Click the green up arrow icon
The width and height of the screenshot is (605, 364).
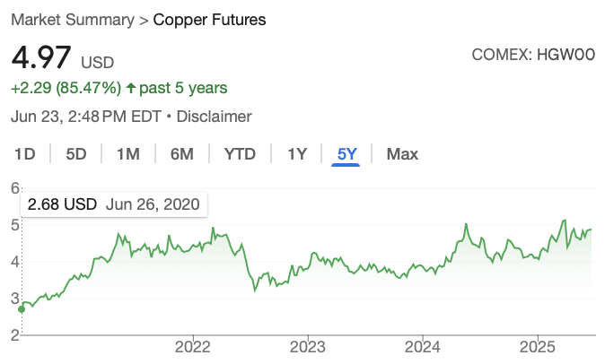[131, 88]
